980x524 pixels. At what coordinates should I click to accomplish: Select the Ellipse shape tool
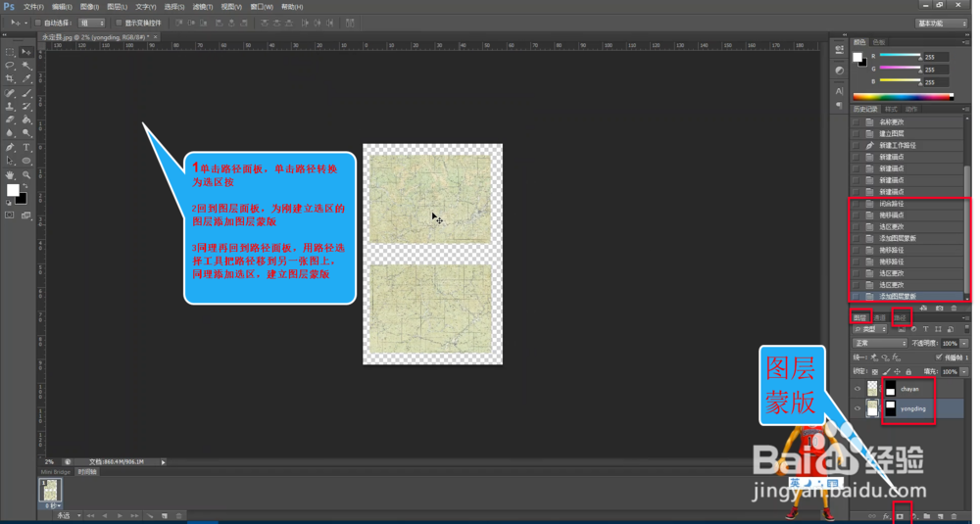tap(26, 162)
